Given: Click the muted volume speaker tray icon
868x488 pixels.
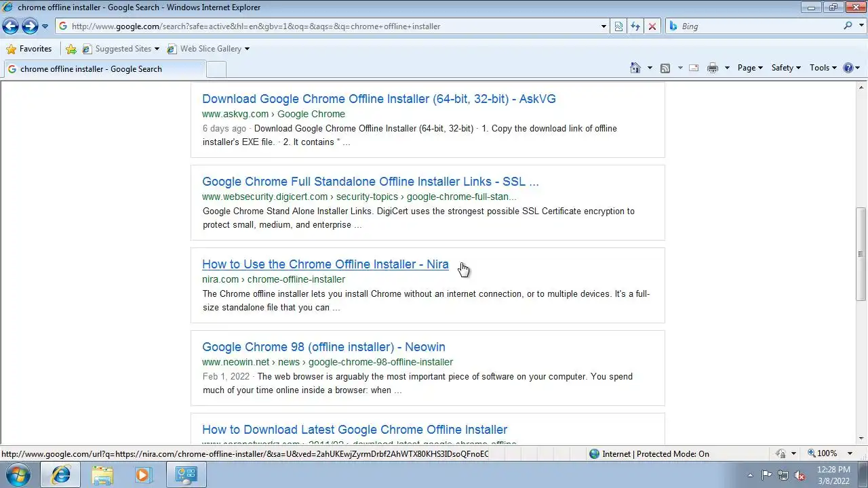Looking at the screenshot, I should click(800, 475).
